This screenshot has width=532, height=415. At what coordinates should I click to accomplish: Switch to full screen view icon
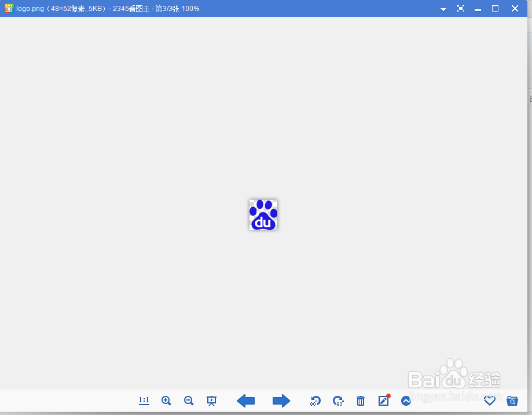pyautogui.click(x=461, y=9)
